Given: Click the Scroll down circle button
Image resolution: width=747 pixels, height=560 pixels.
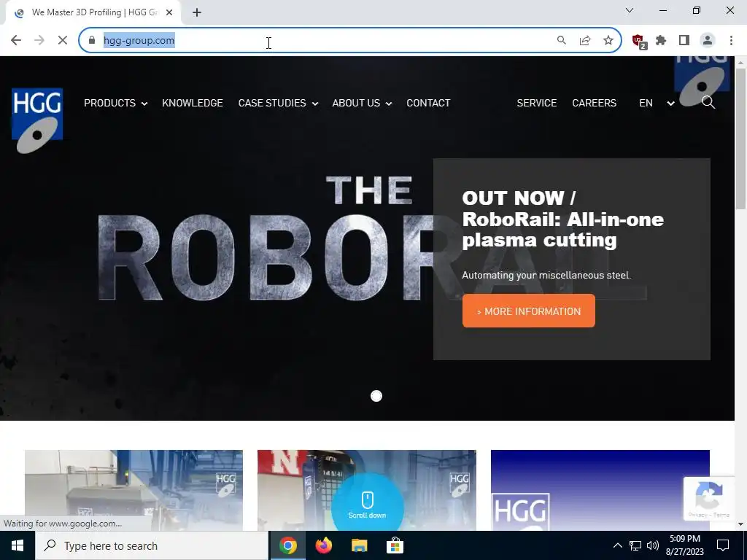Looking at the screenshot, I should coord(368,506).
